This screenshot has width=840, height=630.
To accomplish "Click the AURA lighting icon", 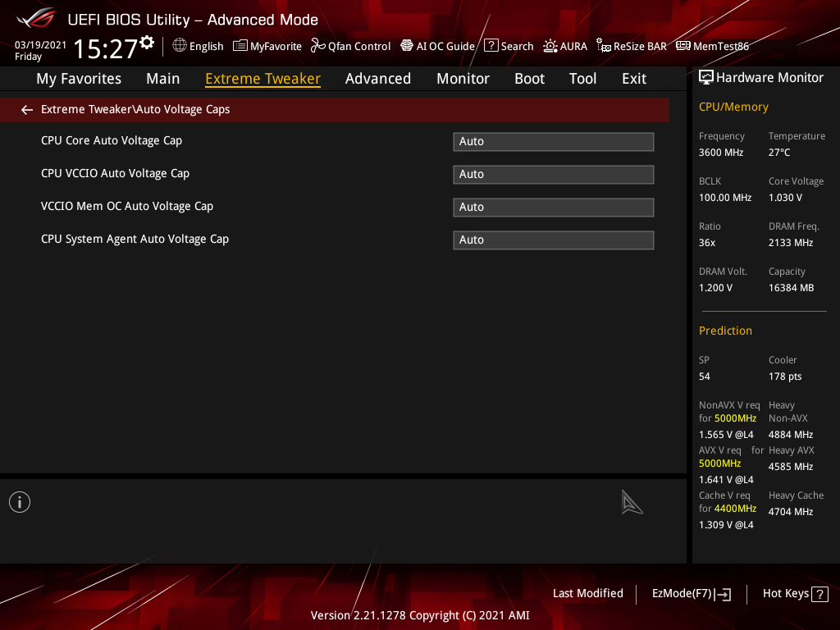I will [550, 46].
